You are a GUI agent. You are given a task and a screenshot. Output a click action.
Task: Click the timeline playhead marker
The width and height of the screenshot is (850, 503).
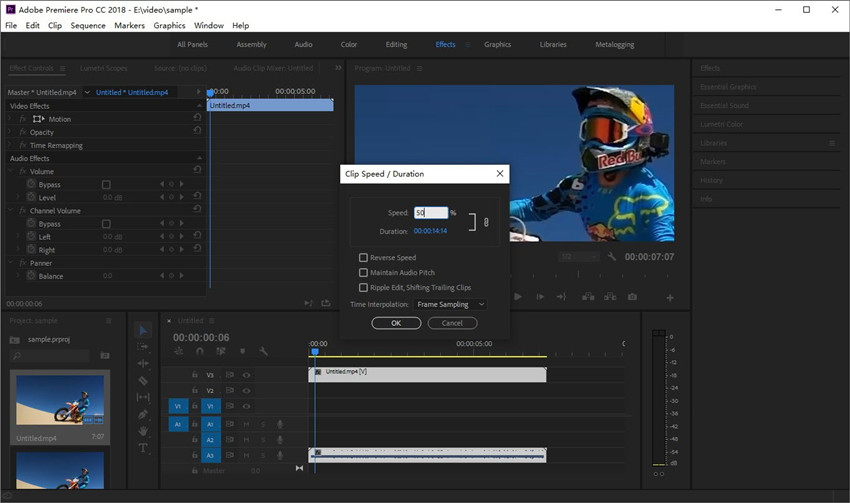point(314,352)
